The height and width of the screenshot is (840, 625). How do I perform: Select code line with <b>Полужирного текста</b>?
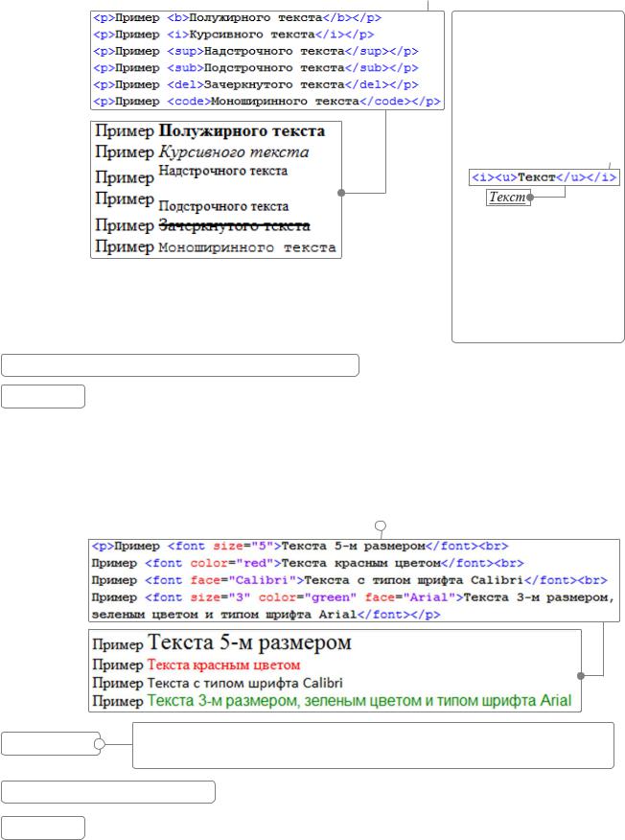coord(238,17)
